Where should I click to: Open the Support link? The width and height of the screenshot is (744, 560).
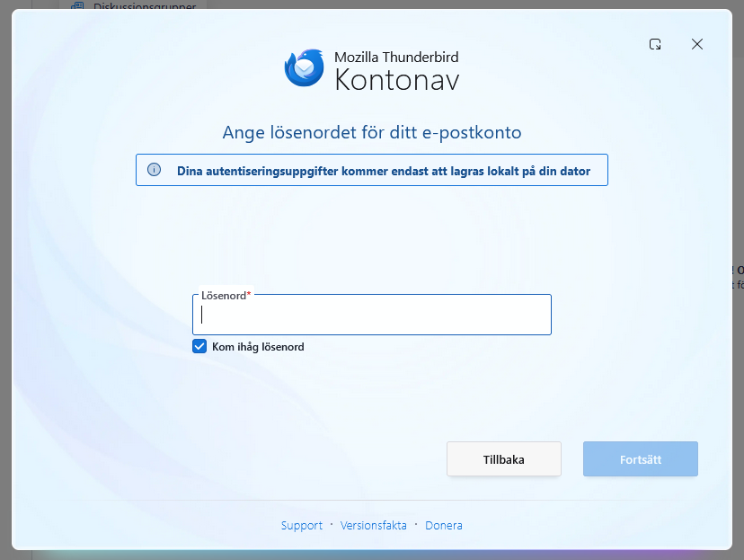[302, 525]
